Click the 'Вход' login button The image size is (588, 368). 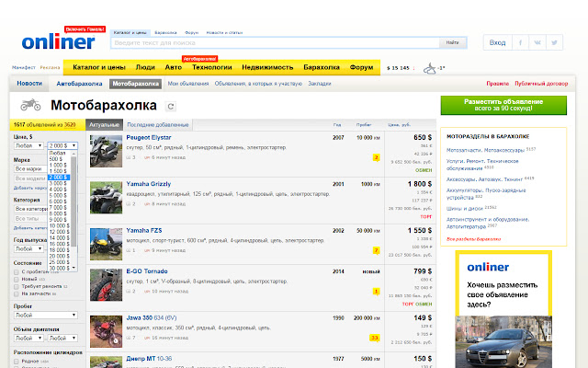(x=497, y=42)
